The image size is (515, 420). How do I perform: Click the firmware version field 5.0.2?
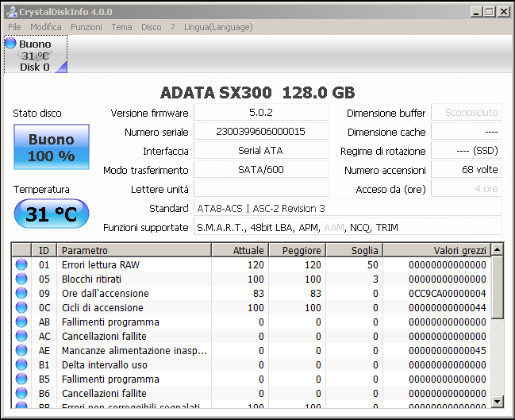click(261, 113)
